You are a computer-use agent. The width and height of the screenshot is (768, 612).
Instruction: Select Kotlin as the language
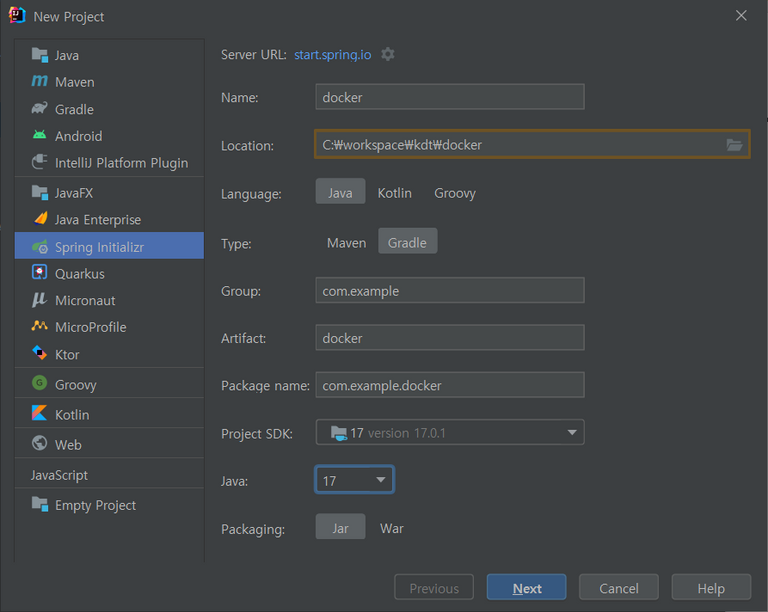(x=394, y=193)
